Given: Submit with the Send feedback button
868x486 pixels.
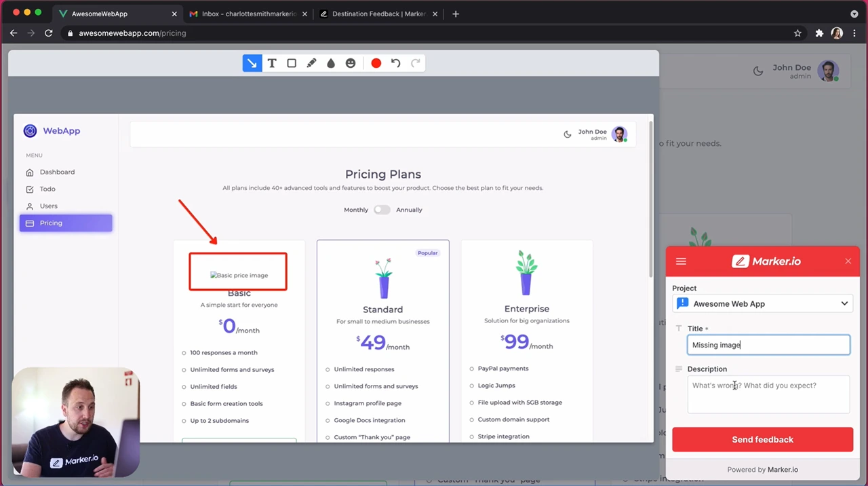Looking at the screenshot, I should point(763,440).
